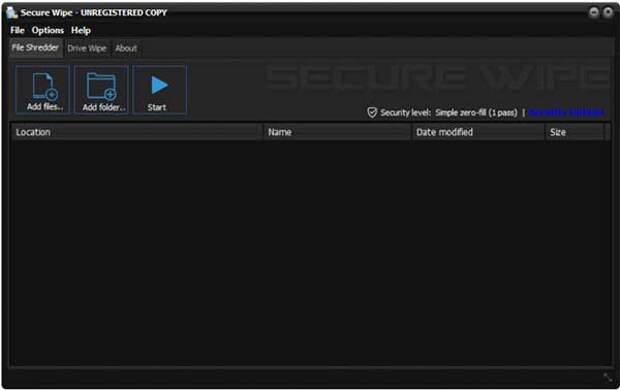The image size is (620, 390).
Task: Close the Secure Wipe window
Action: pyautogui.click(x=608, y=13)
